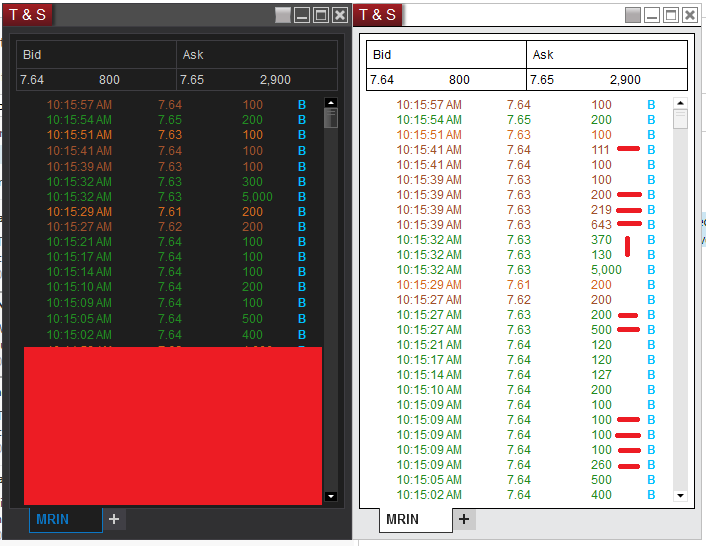Image resolution: width=706 pixels, height=546 pixels.
Task: Select the 10:15:17 AM trade in the dark window
Action: tap(176, 257)
